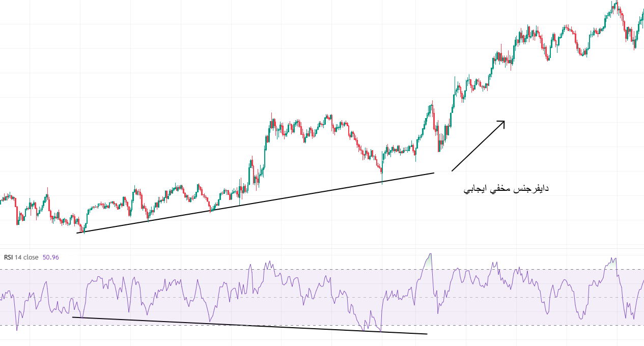Viewport: 644px width, 346px height.
Task: Click the left start of the RSI trendline
Action: coord(74,318)
